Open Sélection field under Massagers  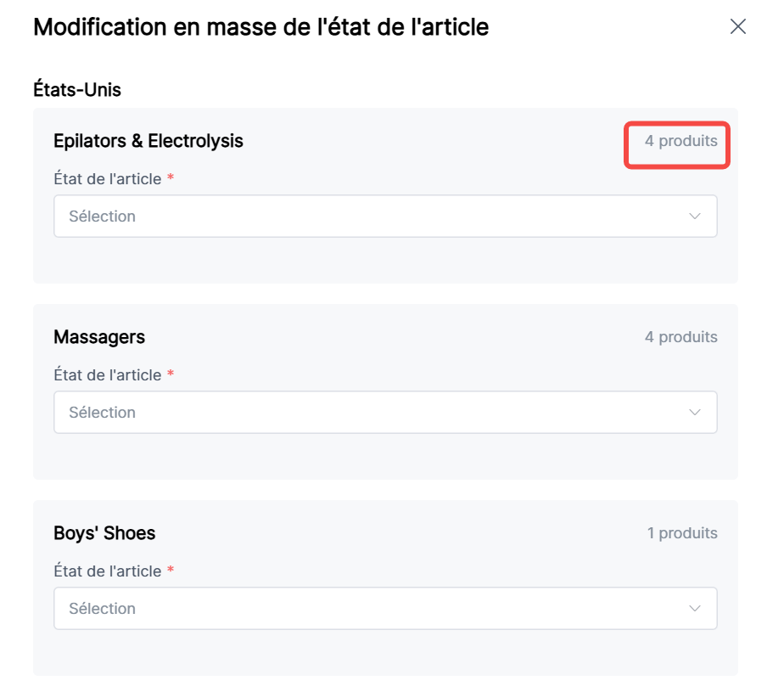pyautogui.click(x=373, y=413)
